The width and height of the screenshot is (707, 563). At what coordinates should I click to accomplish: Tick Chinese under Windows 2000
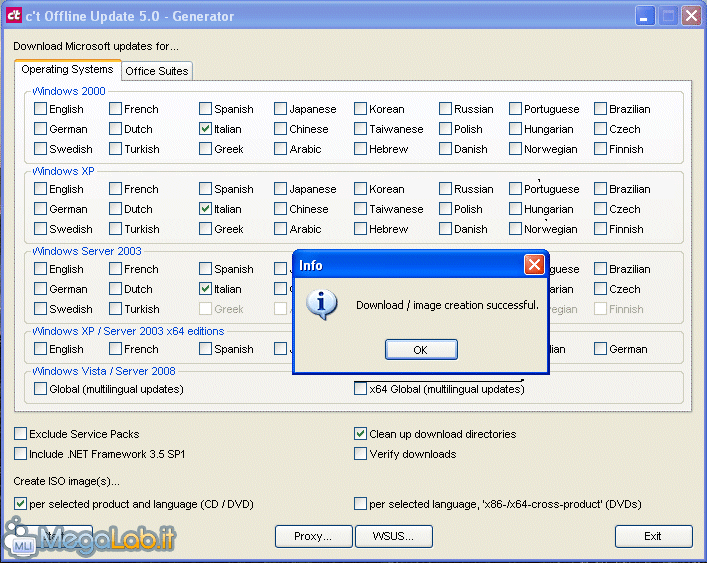click(x=280, y=129)
